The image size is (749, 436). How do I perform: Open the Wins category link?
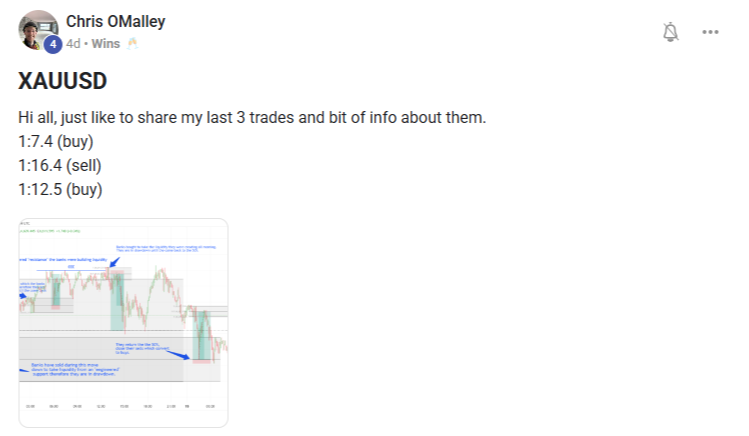click(x=106, y=44)
